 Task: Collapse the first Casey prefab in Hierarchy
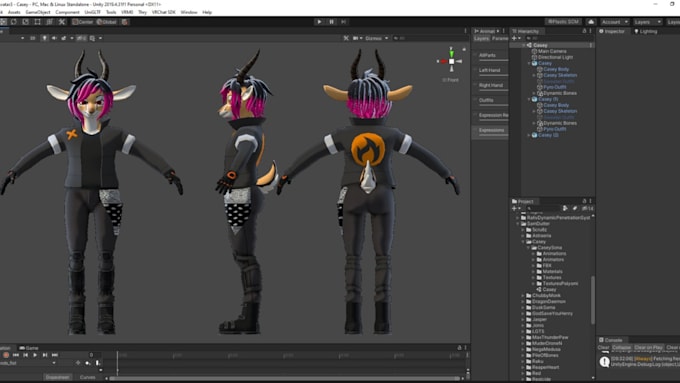[529, 63]
